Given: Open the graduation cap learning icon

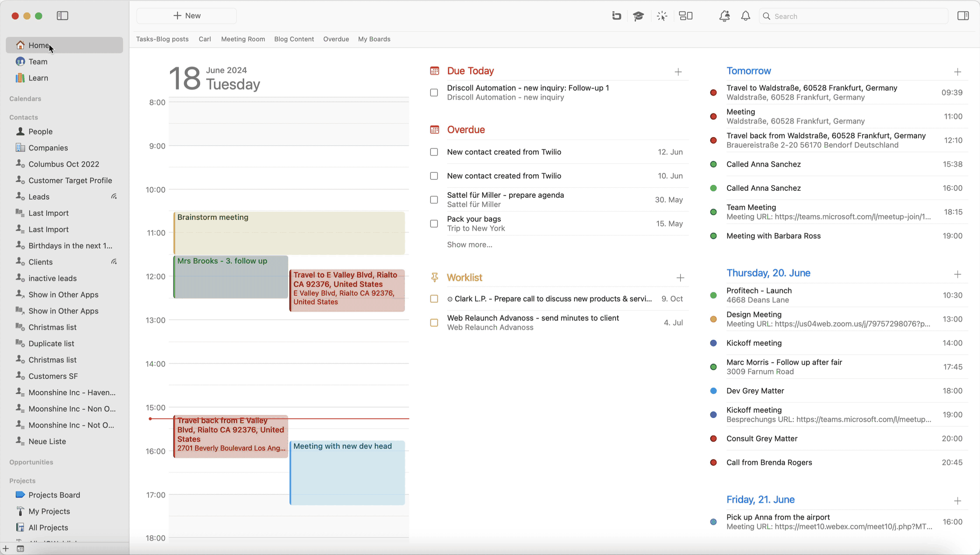Looking at the screenshot, I should coord(638,16).
